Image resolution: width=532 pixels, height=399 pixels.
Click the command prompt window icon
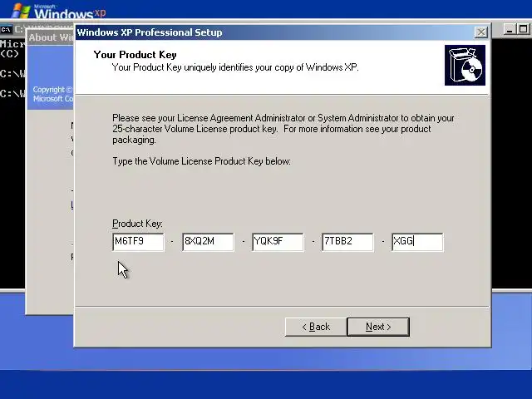pos(6,30)
